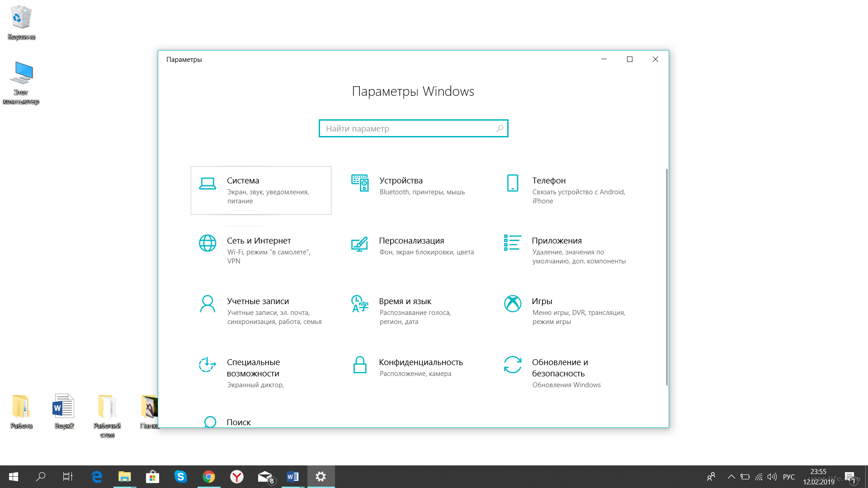The height and width of the screenshot is (488, 868).
Task: Open the Телефон category title
Action: pyautogui.click(x=549, y=180)
